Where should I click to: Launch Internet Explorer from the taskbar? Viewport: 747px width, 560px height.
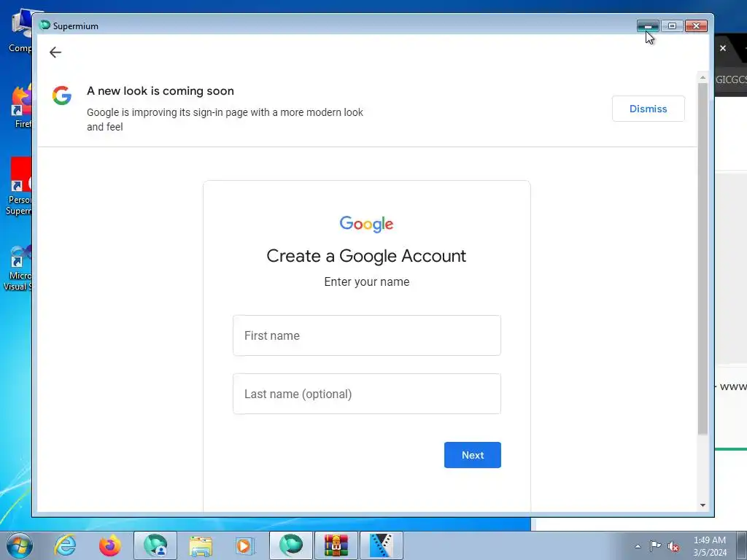click(x=65, y=545)
